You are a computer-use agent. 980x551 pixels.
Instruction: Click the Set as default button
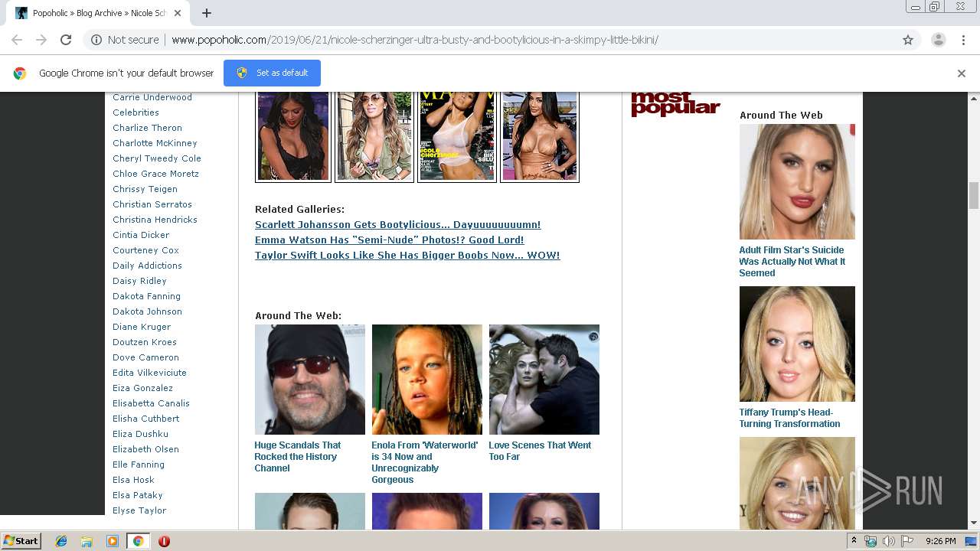pyautogui.click(x=272, y=73)
